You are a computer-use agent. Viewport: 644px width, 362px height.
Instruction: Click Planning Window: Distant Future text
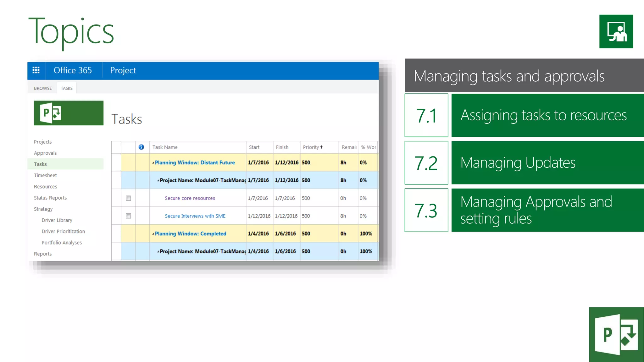(x=195, y=163)
